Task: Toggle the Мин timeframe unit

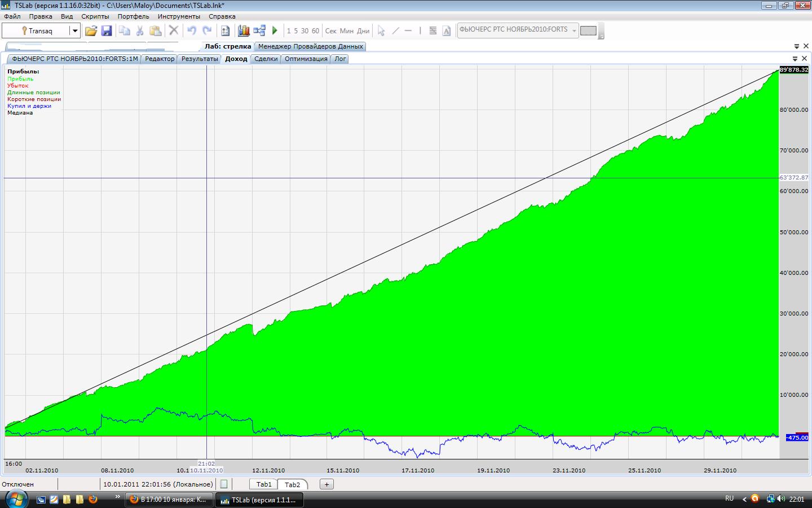Action: (x=347, y=31)
